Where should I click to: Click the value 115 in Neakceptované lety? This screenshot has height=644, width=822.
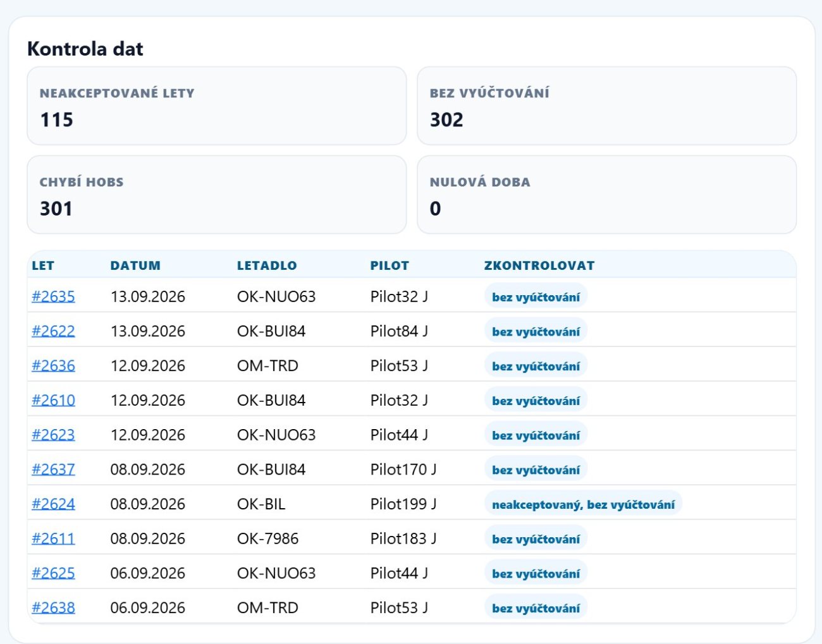57,119
